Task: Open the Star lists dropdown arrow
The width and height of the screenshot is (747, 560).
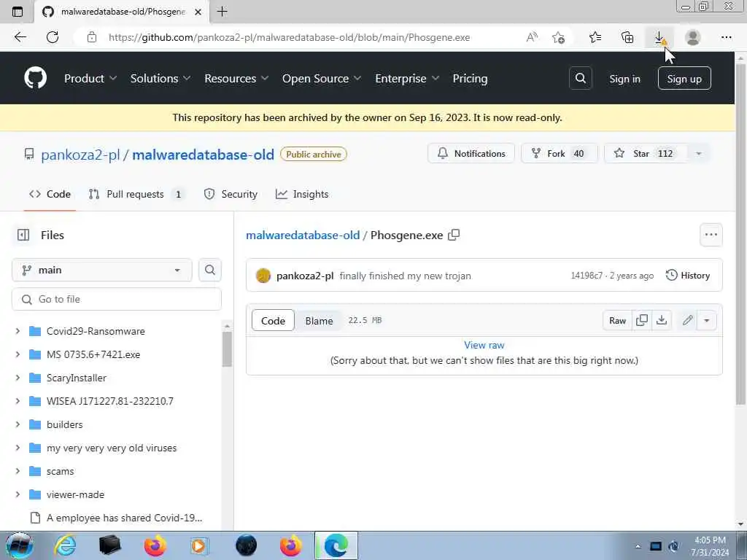Action: coord(698,153)
